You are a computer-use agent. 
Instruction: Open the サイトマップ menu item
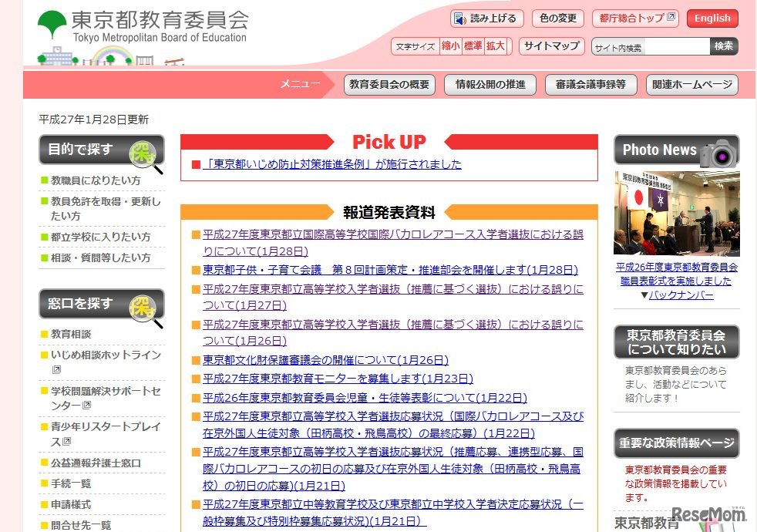[551, 46]
